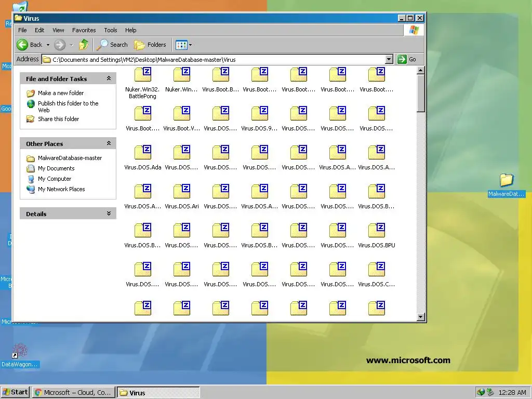The image size is (532, 399).
Task: Click the Up one level folder icon
Action: 84,45
